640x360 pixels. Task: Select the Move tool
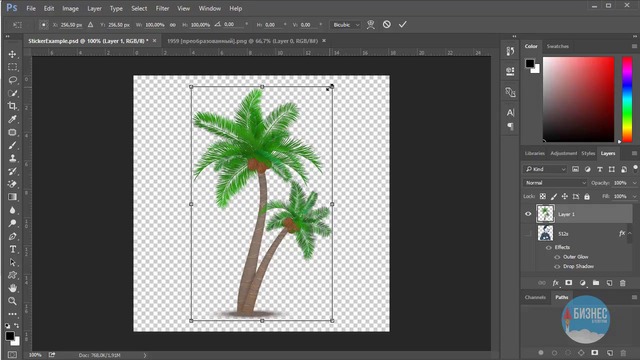point(12,54)
